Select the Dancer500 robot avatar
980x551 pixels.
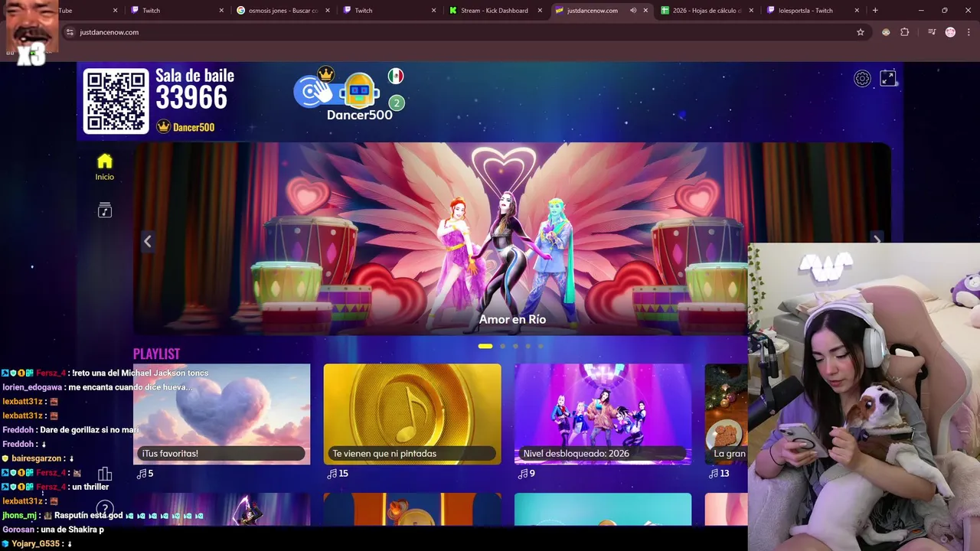point(359,92)
